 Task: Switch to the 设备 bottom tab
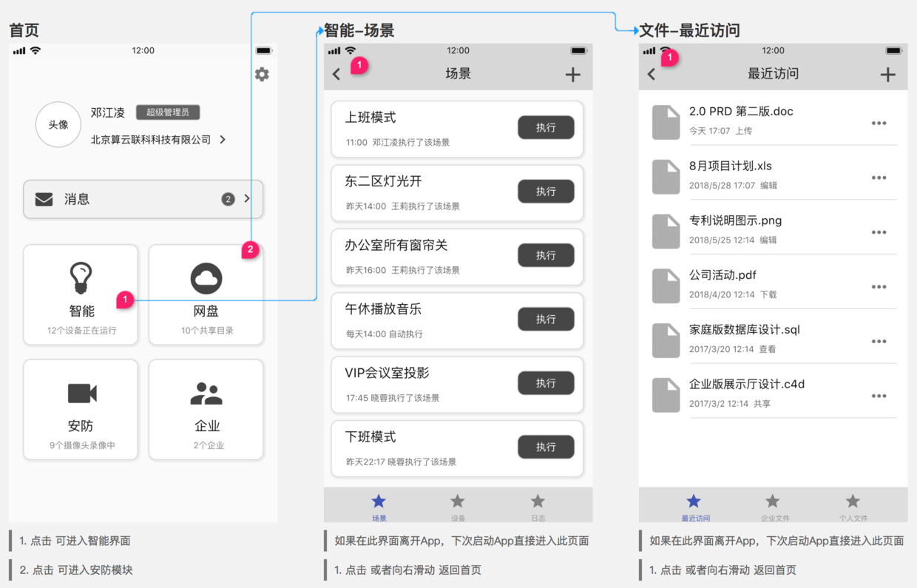(458, 507)
